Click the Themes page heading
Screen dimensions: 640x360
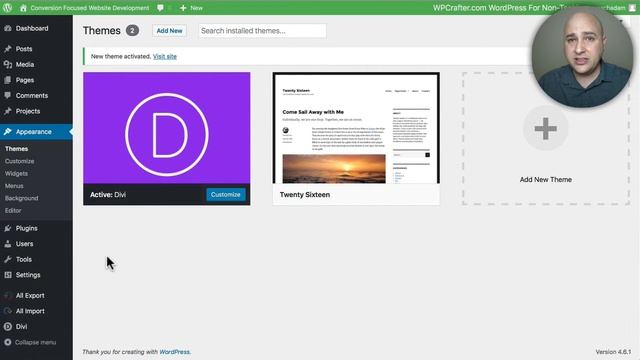tap(102, 31)
